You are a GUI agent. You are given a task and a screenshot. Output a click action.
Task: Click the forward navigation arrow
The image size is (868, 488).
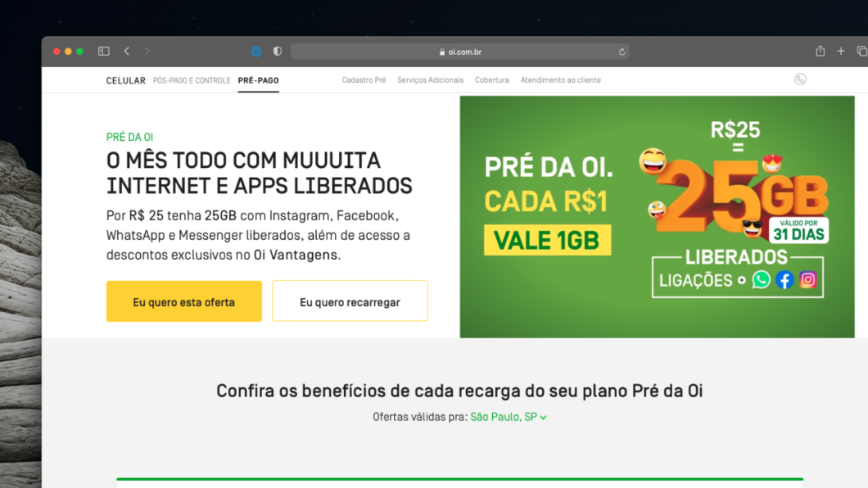[x=147, y=52]
